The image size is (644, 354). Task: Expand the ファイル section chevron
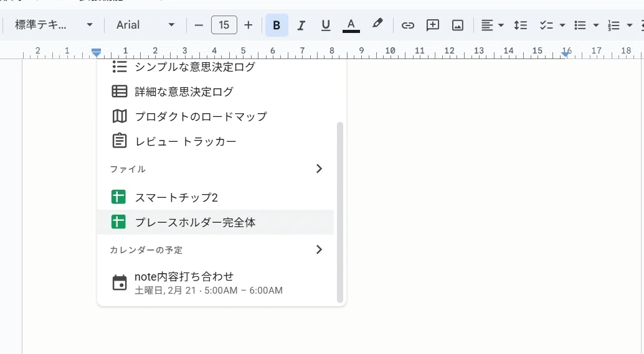point(319,169)
